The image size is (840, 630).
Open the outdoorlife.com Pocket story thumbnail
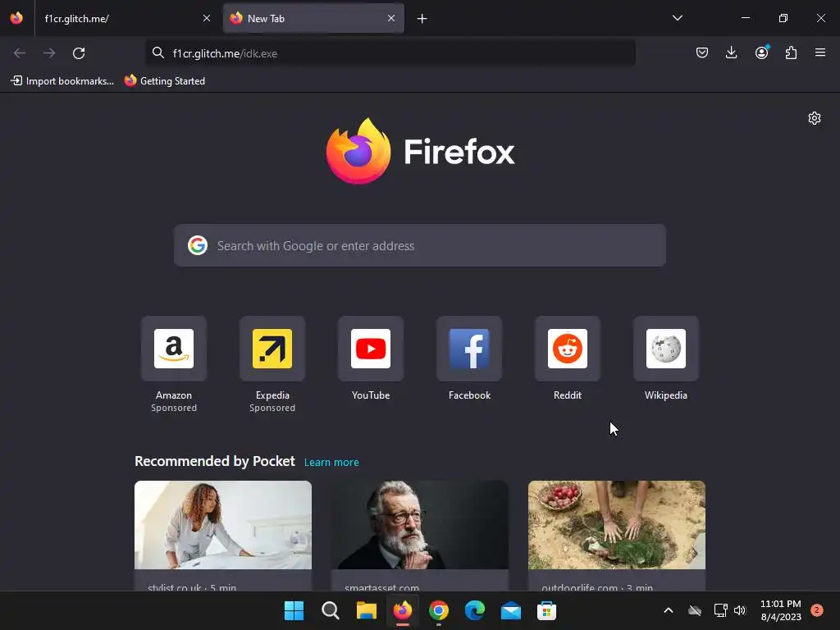click(x=617, y=525)
